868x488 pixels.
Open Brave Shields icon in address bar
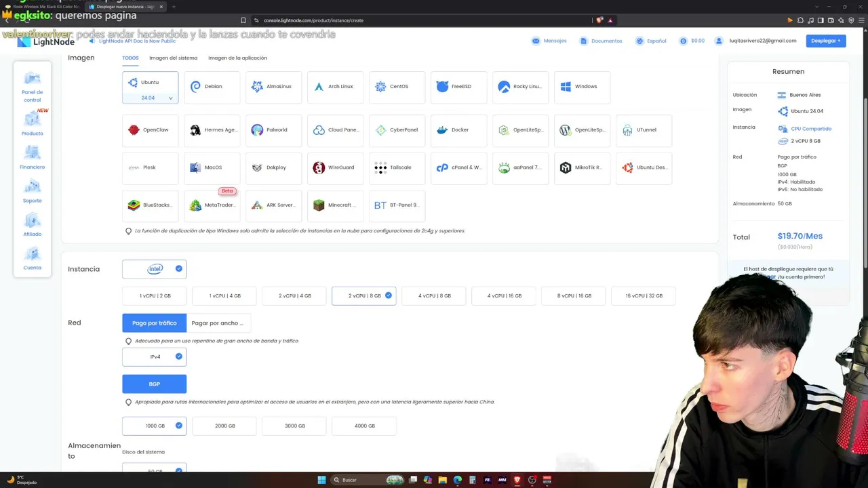[x=599, y=20]
